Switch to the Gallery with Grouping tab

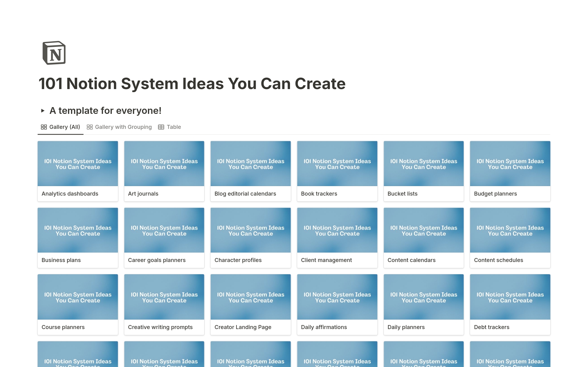[x=123, y=127]
